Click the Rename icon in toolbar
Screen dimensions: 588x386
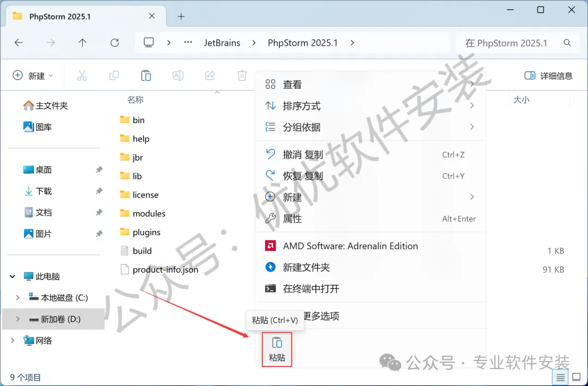coord(178,76)
